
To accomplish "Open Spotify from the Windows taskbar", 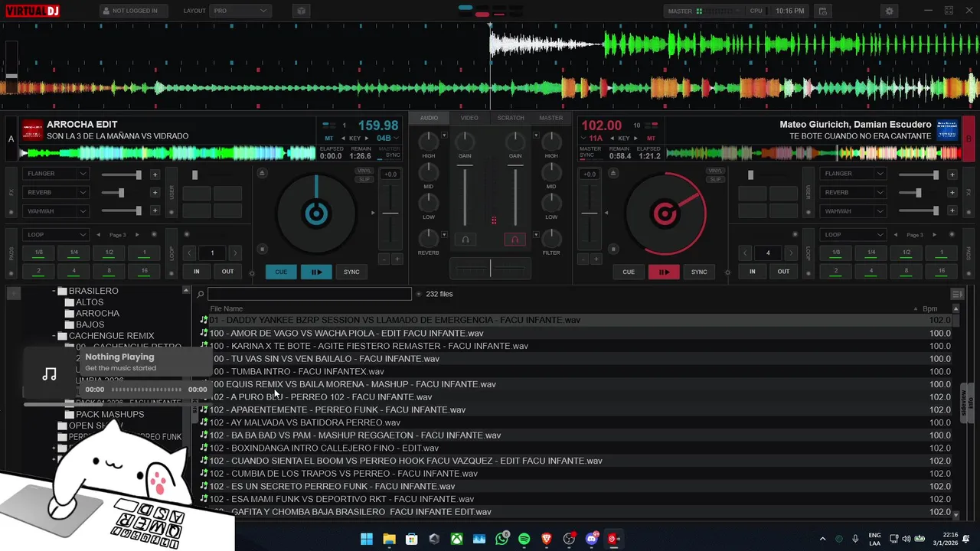I will 524,539.
